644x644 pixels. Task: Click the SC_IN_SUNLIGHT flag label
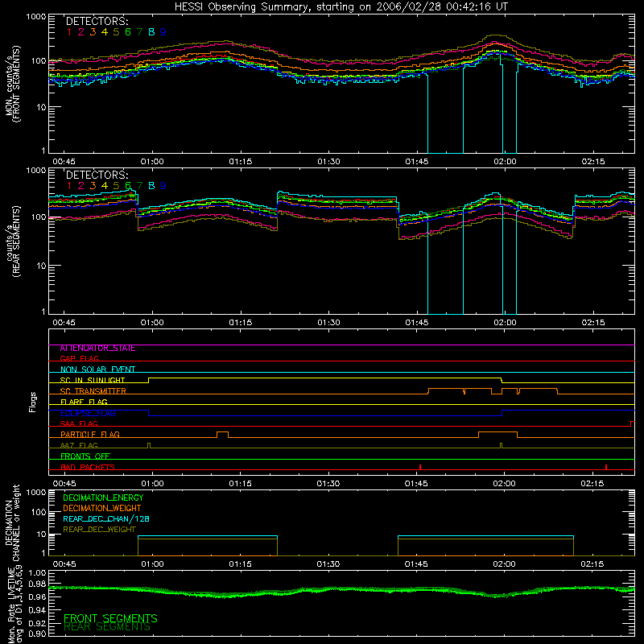[x=93, y=380]
